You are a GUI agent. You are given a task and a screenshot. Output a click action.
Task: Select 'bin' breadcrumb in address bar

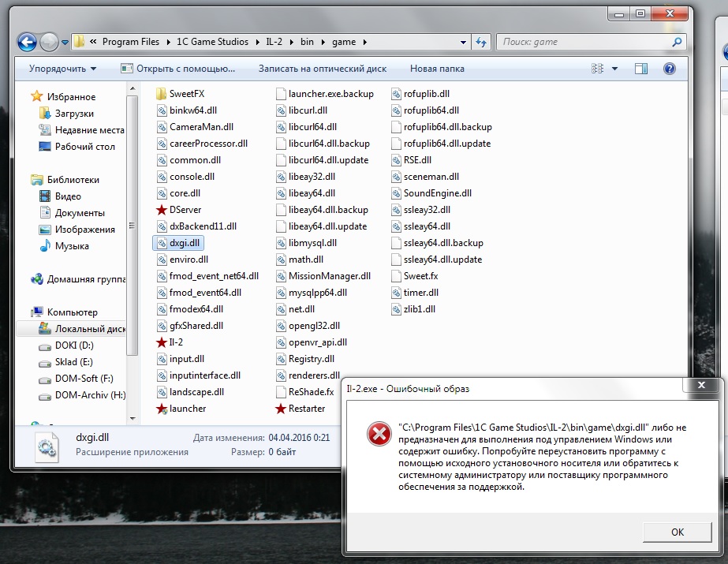pos(307,42)
